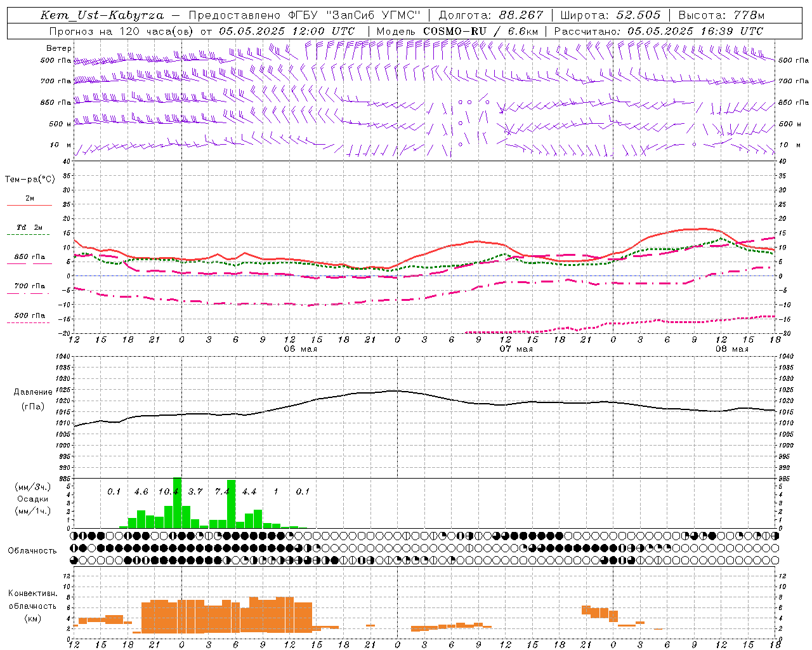812x650 pixels.
Task: Click the Модель COSMO-RU / 6.6км text
Action: (457, 31)
